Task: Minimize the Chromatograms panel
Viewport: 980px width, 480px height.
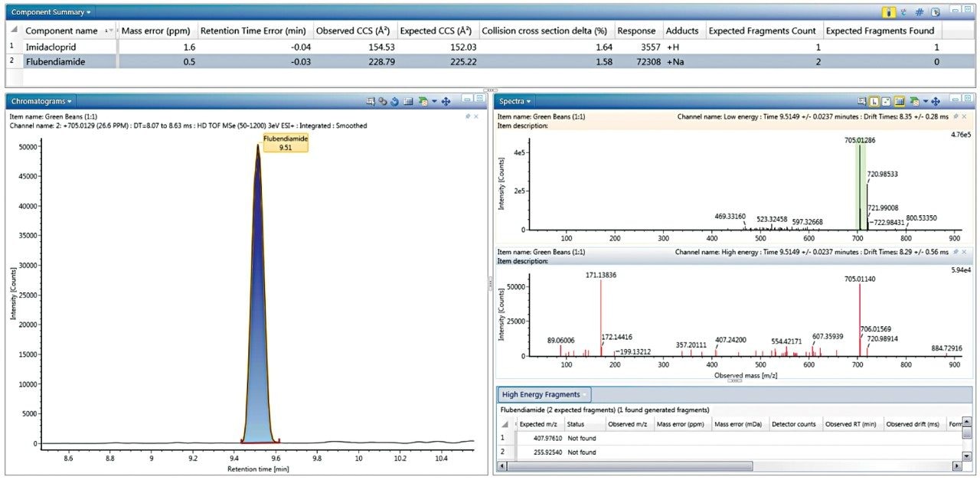Action: (468, 100)
